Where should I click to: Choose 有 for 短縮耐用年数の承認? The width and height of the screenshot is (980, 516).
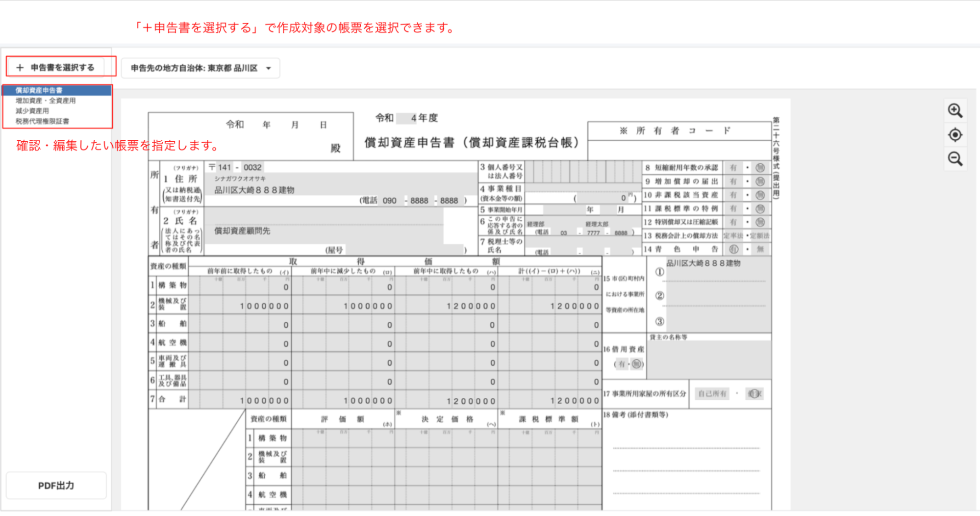733,168
